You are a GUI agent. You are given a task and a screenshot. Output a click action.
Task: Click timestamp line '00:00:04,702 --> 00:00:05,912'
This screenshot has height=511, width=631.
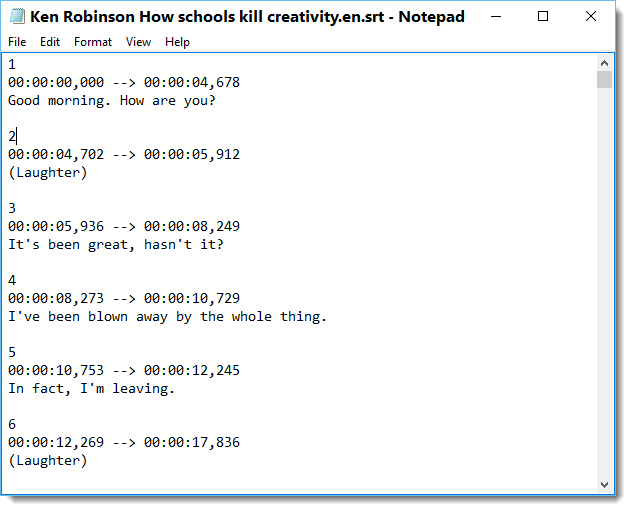tap(124, 155)
